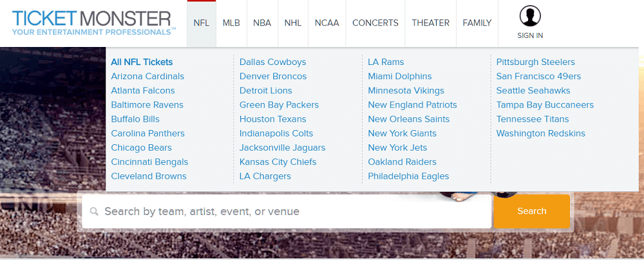Click the orange Search button
This screenshot has width=644, height=260.
pyautogui.click(x=532, y=211)
